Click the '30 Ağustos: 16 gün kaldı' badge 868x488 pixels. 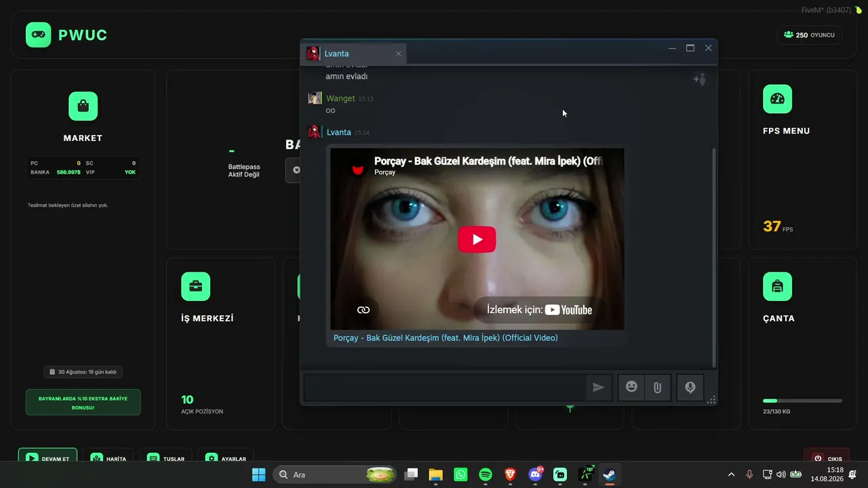coord(83,372)
